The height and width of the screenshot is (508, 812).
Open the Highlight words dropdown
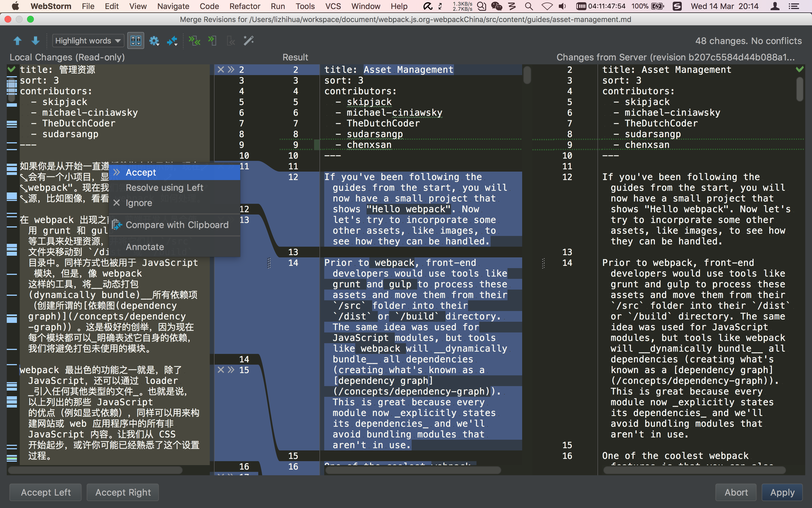(88, 41)
